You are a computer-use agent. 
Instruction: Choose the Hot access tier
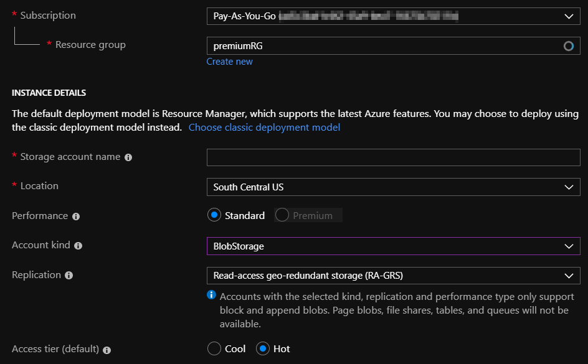pos(263,349)
